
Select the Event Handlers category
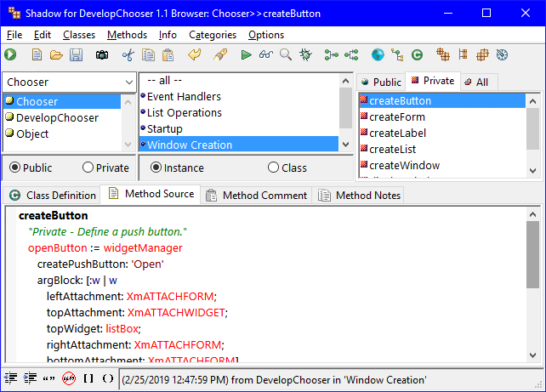click(184, 96)
